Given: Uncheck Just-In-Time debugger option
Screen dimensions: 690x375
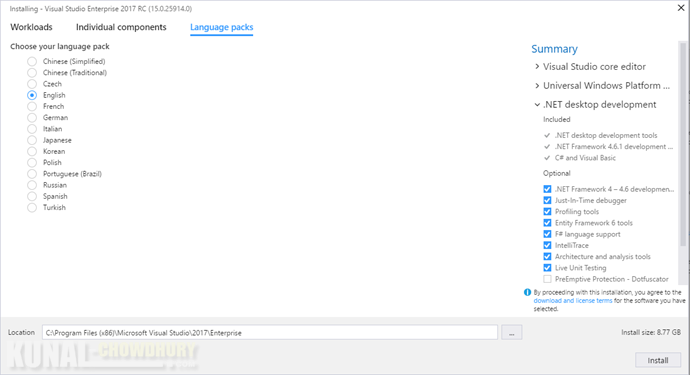Looking at the screenshot, I should coord(547,200).
